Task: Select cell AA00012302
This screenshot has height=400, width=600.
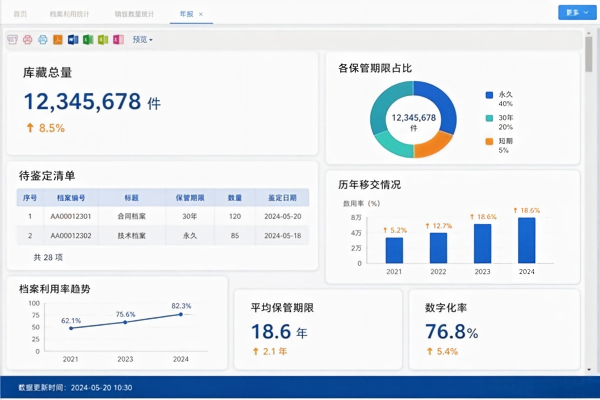Action: pyautogui.click(x=71, y=236)
